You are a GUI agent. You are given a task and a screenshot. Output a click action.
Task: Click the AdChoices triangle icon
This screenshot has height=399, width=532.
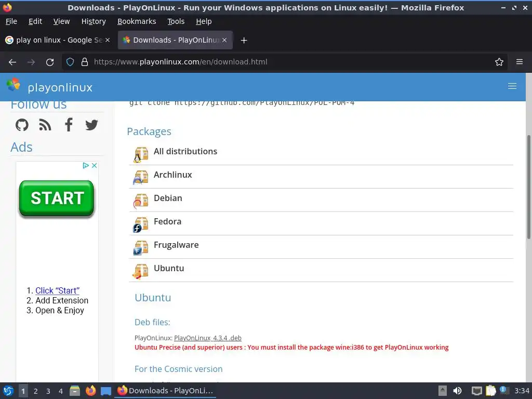pyautogui.click(x=86, y=165)
